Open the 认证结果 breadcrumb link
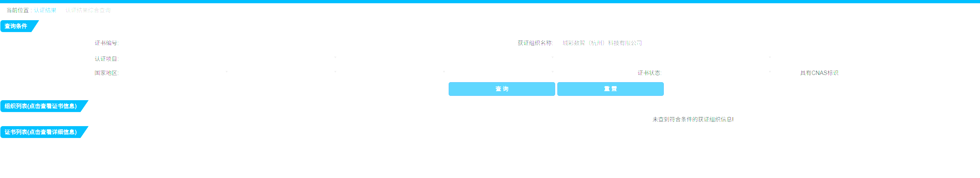This screenshot has width=980, height=178. (45, 10)
